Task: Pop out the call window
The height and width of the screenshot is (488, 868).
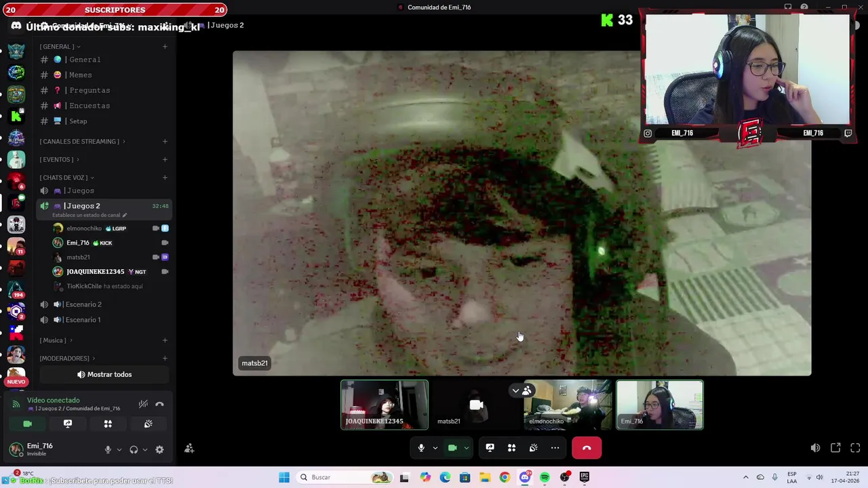Action: click(835, 448)
